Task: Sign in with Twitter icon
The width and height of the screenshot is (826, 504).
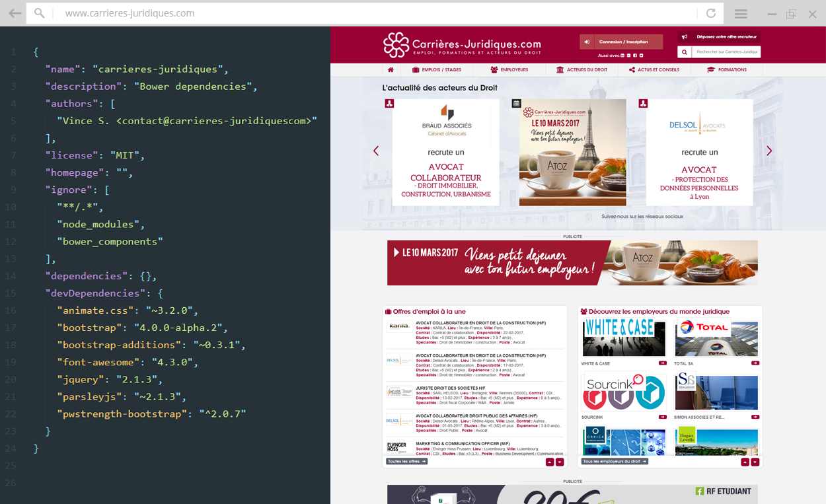Action: 641,55
